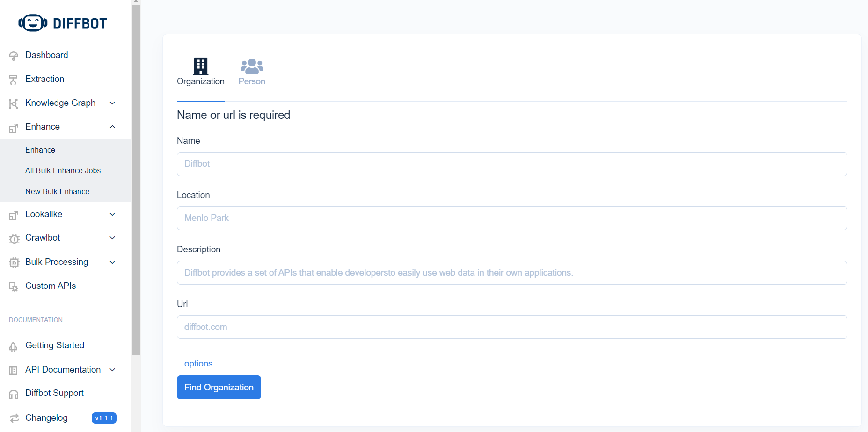This screenshot has width=868, height=432.
Task: Select the Organization building icon
Action: coord(201,66)
